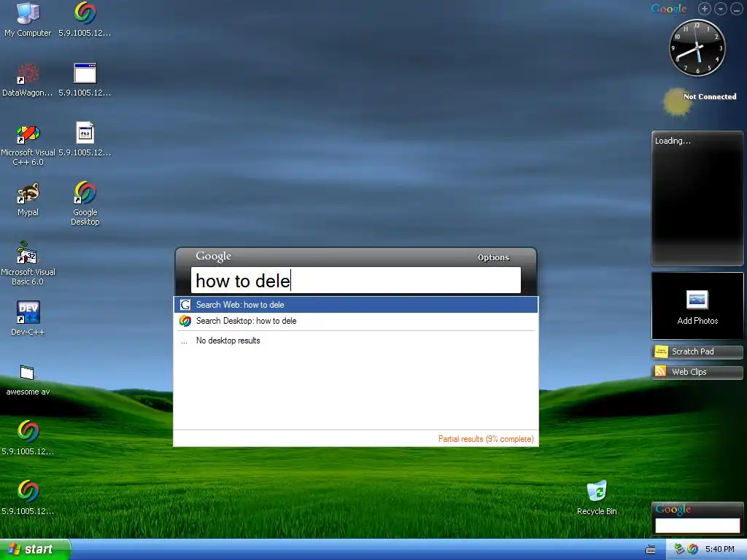Select the Microsoft Visual C++ 6.0 shortcut
747x560 pixels.
tap(28, 144)
